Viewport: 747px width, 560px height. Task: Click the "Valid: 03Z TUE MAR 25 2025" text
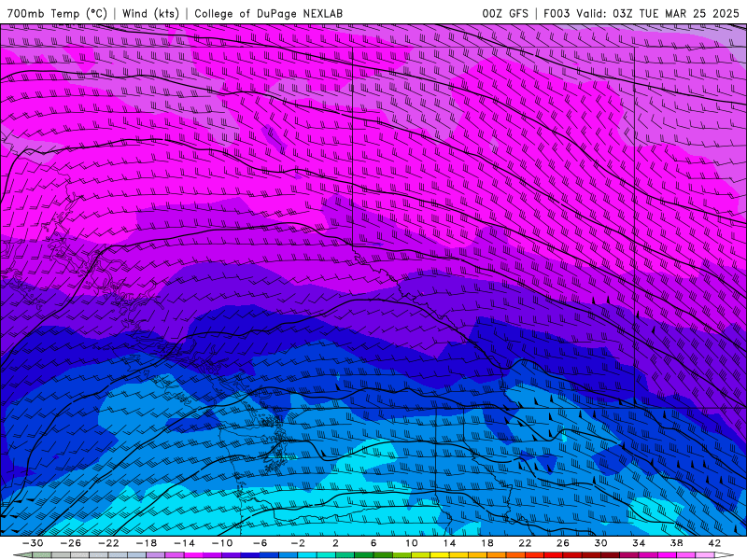click(658, 13)
